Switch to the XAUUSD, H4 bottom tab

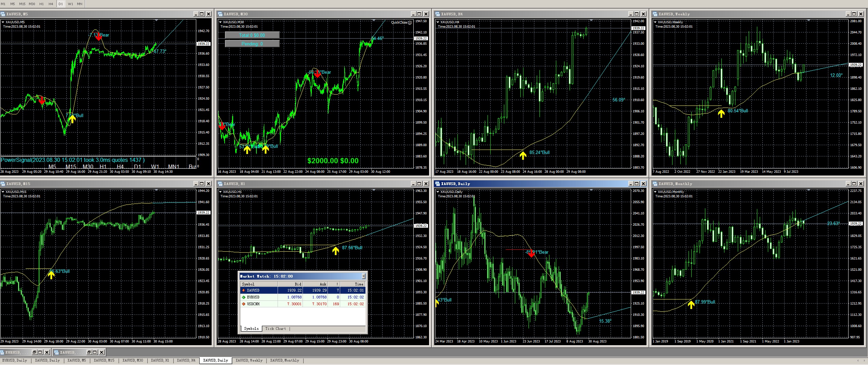(x=186, y=361)
